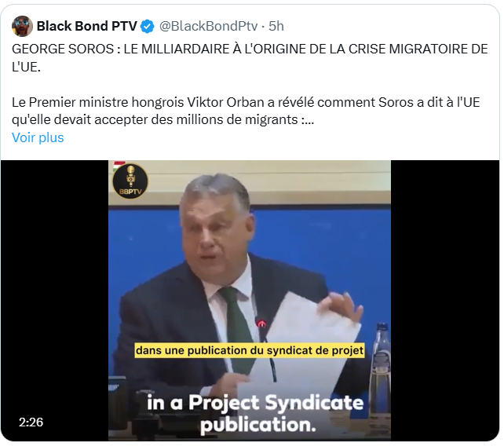Expand the tweet with Voir plus
Image resolution: width=504 pixels, height=446 pixels.
tap(38, 137)
